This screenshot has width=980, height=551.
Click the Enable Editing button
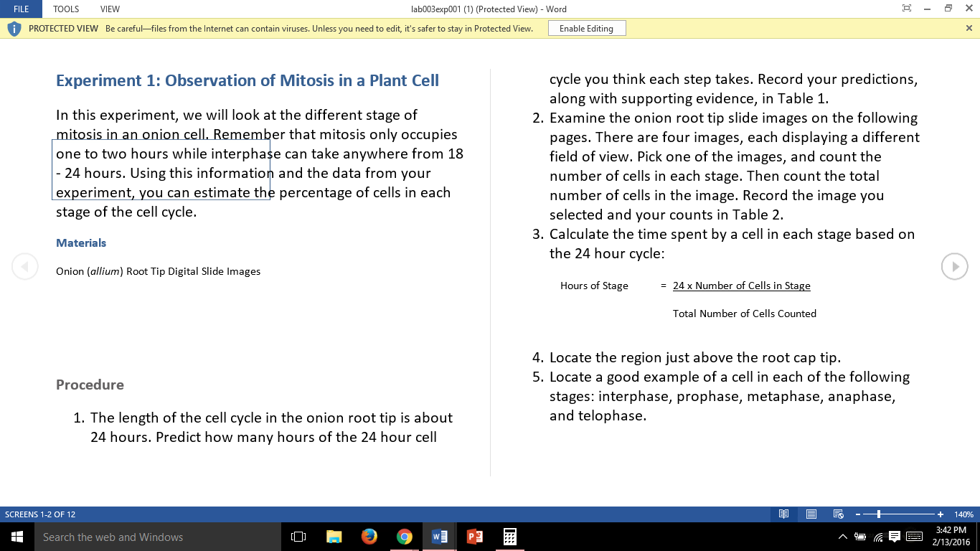[x=586, y=29]
